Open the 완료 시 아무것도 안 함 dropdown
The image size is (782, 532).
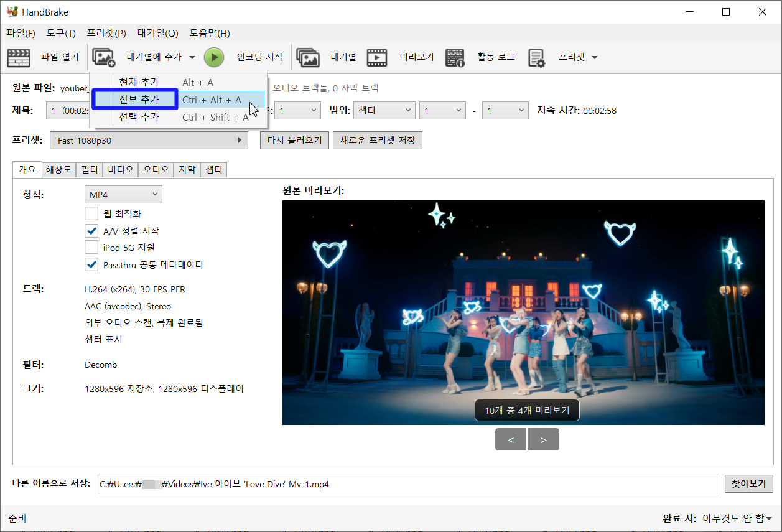(737, 518)
